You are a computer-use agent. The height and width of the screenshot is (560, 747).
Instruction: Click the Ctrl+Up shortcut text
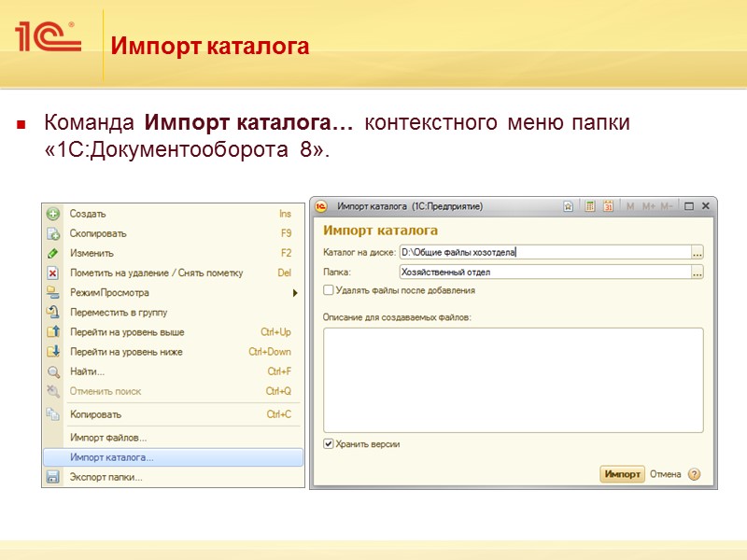pos(275,332)
